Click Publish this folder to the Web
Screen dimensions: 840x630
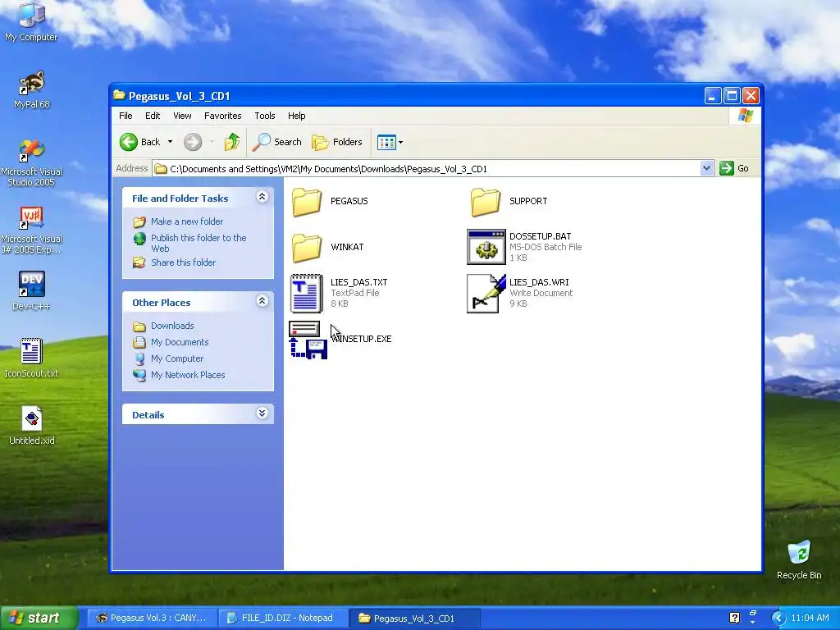click(x=199, y=243)
